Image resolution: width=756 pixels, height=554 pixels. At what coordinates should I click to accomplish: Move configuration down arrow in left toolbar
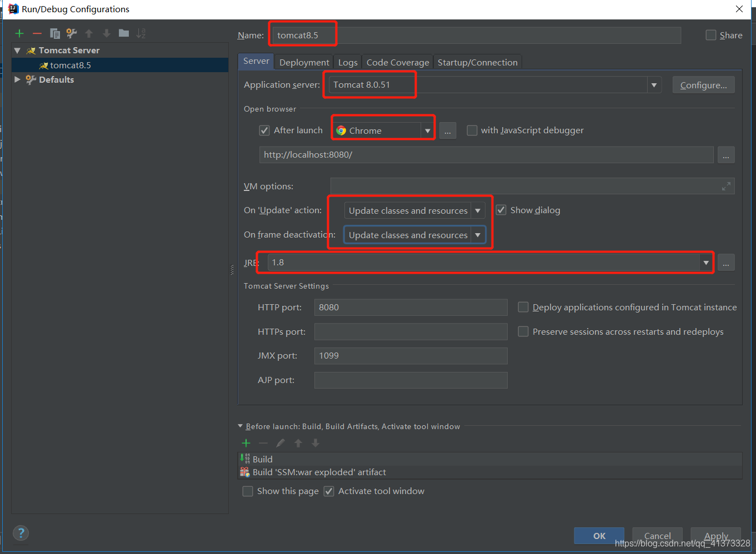[107, 33]
